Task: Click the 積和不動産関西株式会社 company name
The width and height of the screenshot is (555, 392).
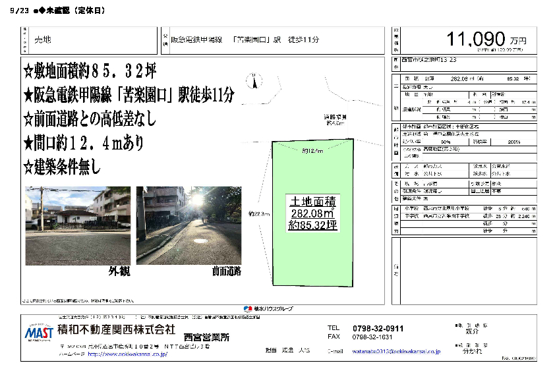Action: coord(117,329)
